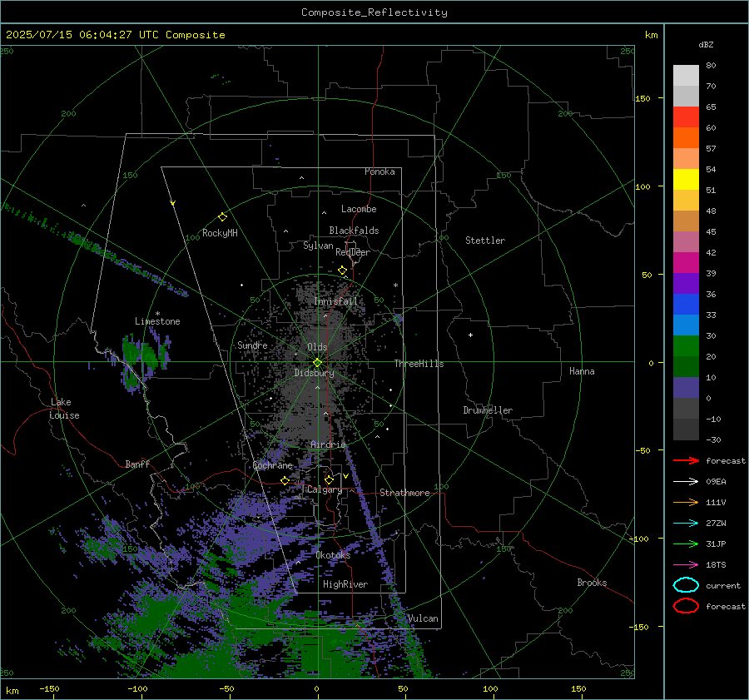
Task: Click the Hanna city label
Action: (582, 371)
